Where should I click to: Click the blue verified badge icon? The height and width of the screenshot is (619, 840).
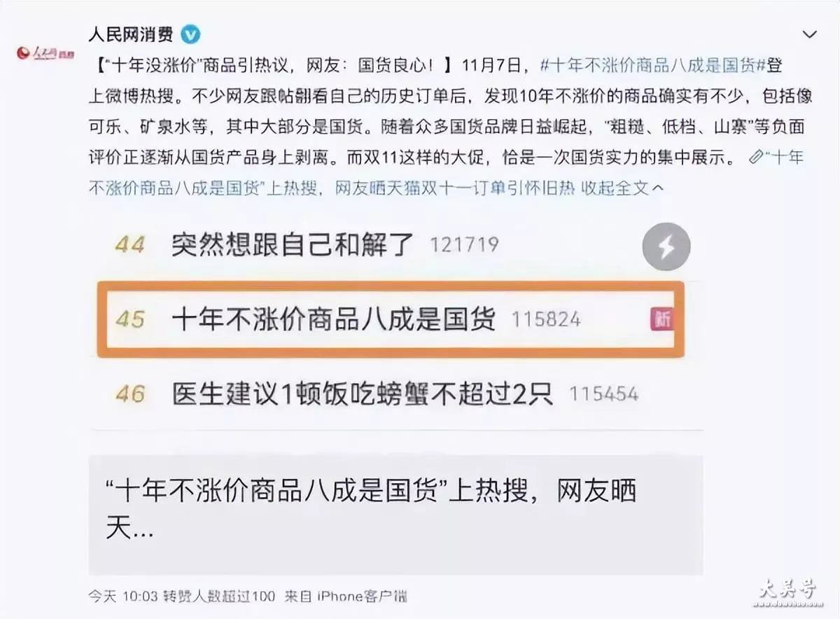point(191,34)
